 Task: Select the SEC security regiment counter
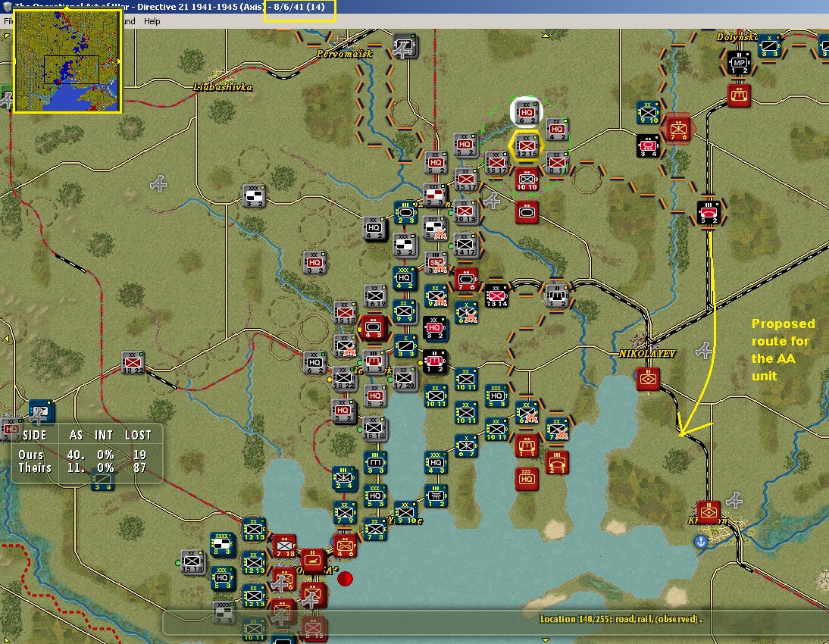coord(436,262)
